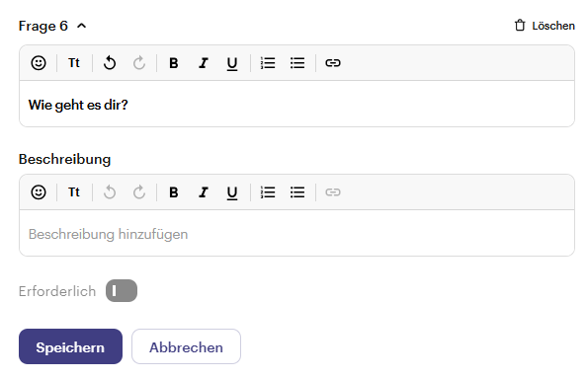Collapse Frage 6 with the chevron
588x379 pixels.
coord(81,26)
